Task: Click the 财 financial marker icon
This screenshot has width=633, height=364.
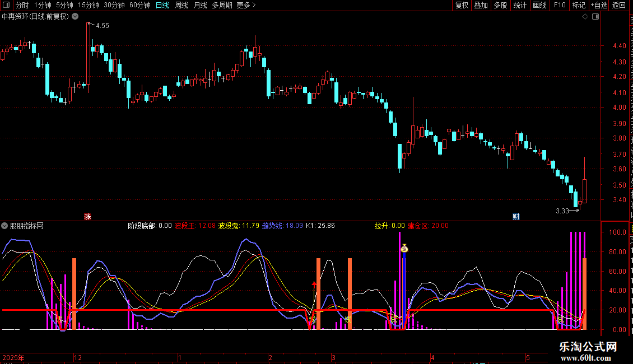Action: (516, 217)
